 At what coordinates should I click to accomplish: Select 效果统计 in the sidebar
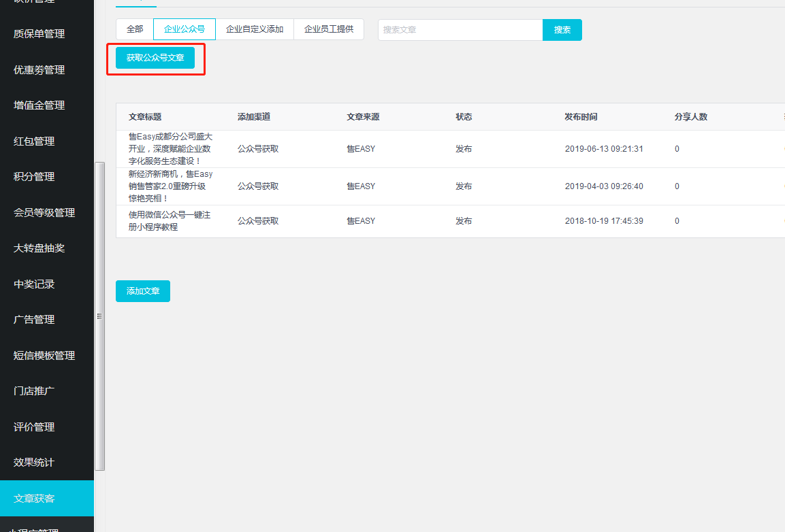[x=34, y=463]
